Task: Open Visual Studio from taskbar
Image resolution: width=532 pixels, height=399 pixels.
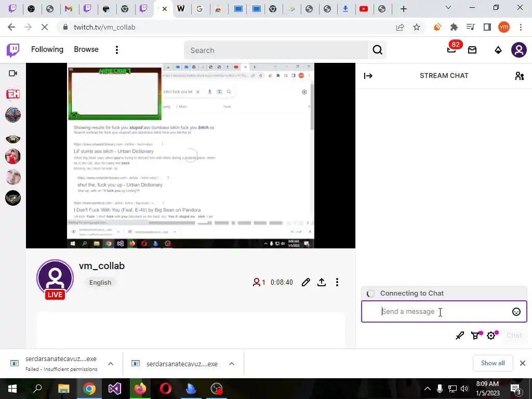Action: point(115,389)
